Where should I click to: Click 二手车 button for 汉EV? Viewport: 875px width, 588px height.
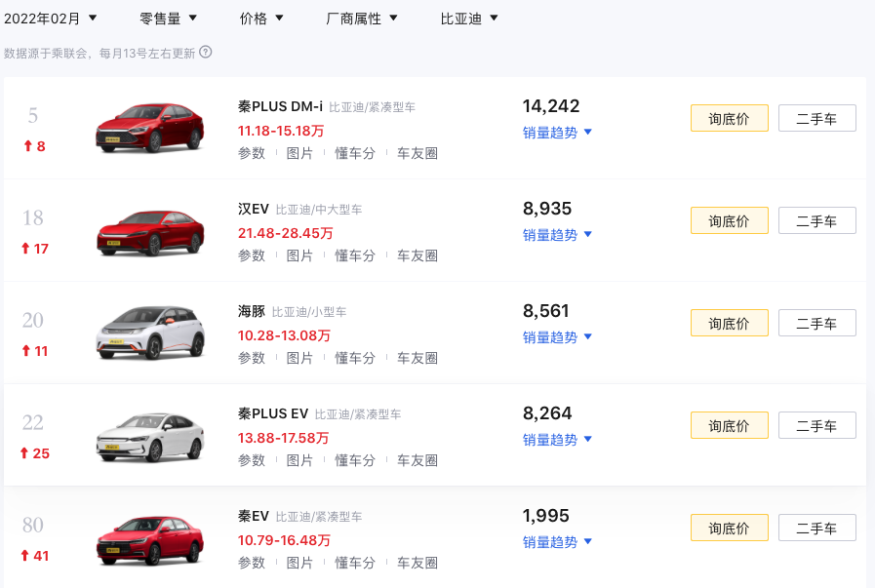816,220
